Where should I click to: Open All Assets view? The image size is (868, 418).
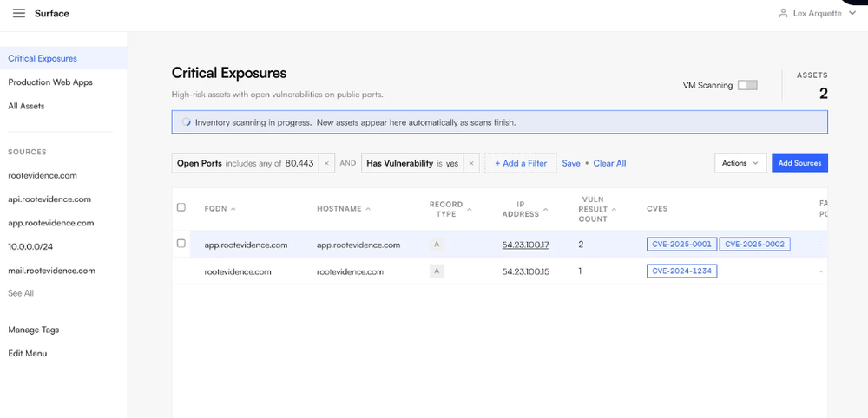click(x=27, y=106)
